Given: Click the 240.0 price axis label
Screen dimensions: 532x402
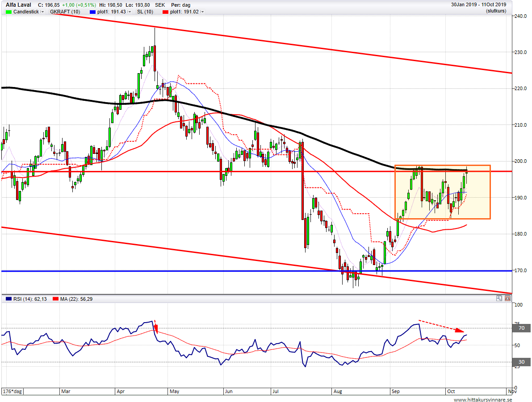Looking at the screenshot, I should 521,16.
